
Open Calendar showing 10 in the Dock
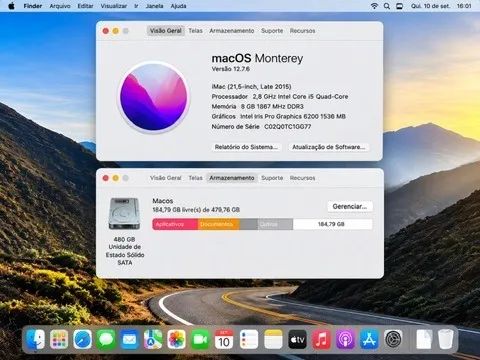[x=224, y=340]
